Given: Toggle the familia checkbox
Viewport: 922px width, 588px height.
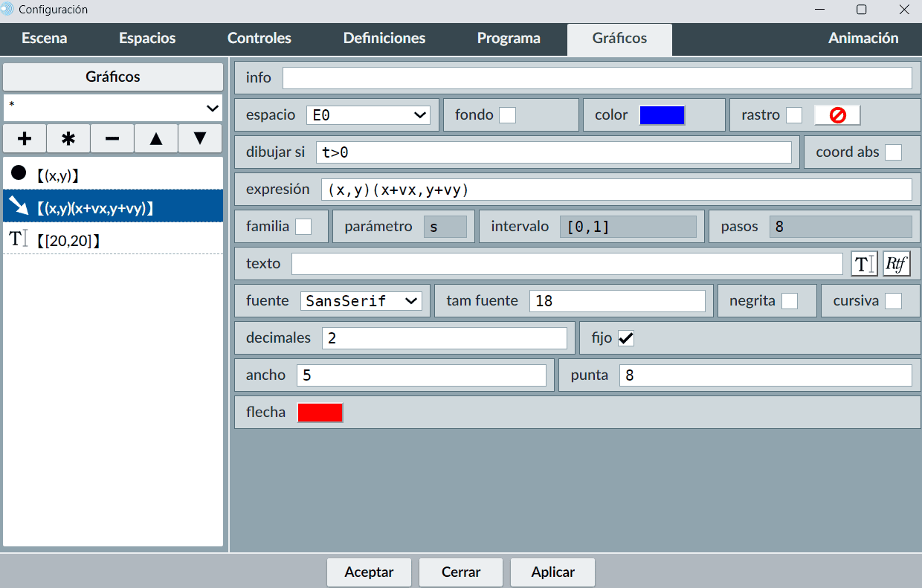Looking at the screenshot, I should (303, 227).
